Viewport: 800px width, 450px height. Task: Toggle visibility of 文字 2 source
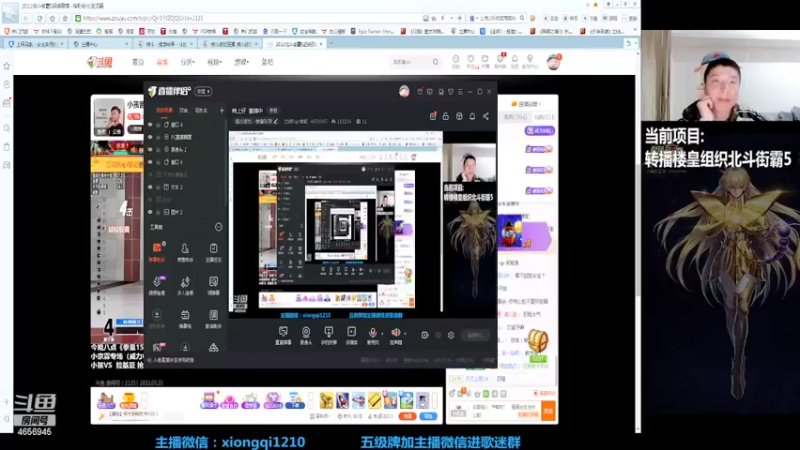tap(150, 187)
